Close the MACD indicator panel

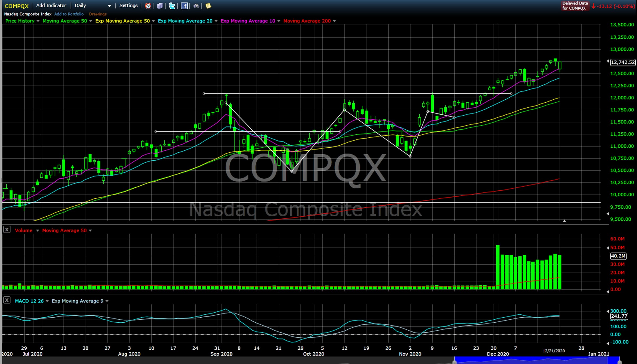click(7, 300)
